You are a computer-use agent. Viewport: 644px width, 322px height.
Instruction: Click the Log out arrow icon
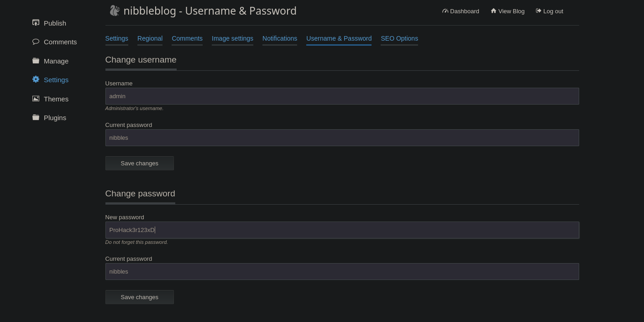pos(539,11)
